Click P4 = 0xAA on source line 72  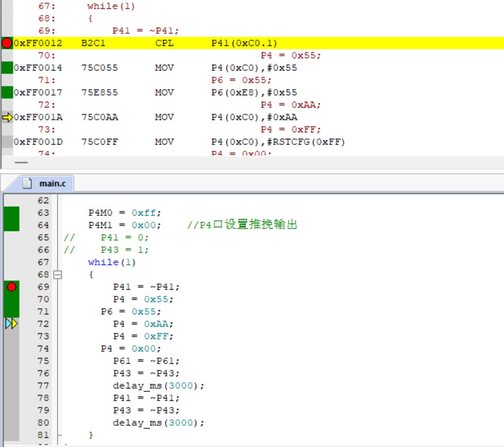(x=143, y=324)
